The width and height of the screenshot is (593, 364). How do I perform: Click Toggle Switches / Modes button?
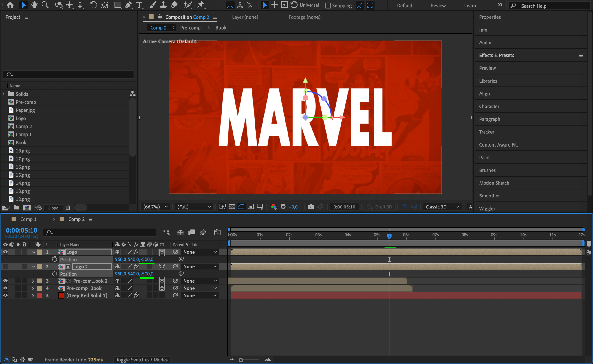tap(142, 360)
